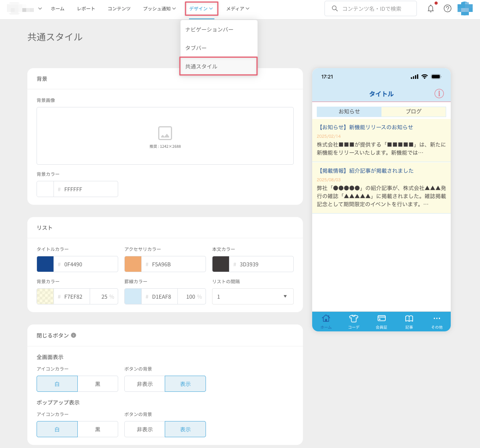Open the レポート menu item
This screenshot has width=480, height=448.
[86, 8]
